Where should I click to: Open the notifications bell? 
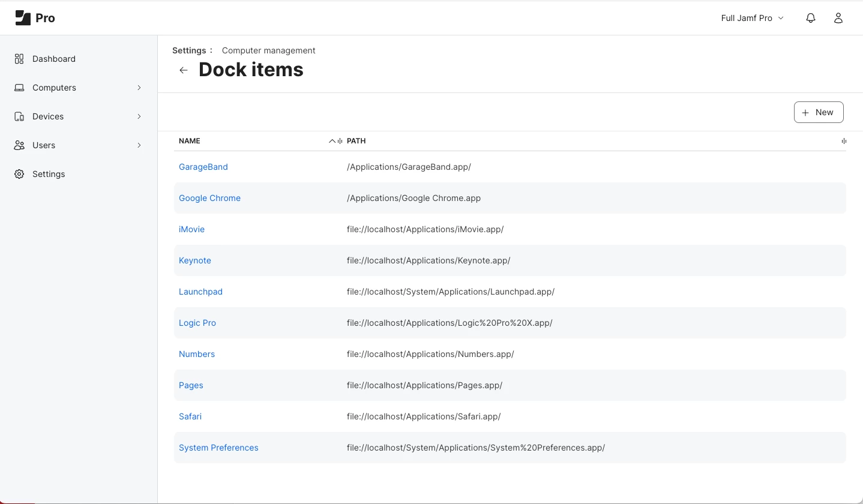811,18
